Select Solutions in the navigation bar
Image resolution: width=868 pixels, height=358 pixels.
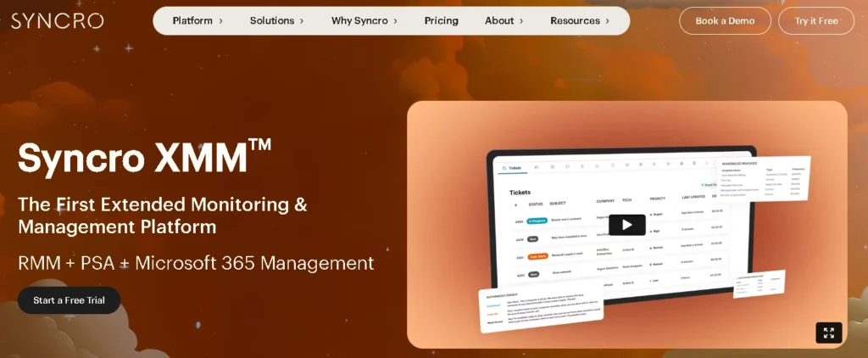[x=271, y=21]
